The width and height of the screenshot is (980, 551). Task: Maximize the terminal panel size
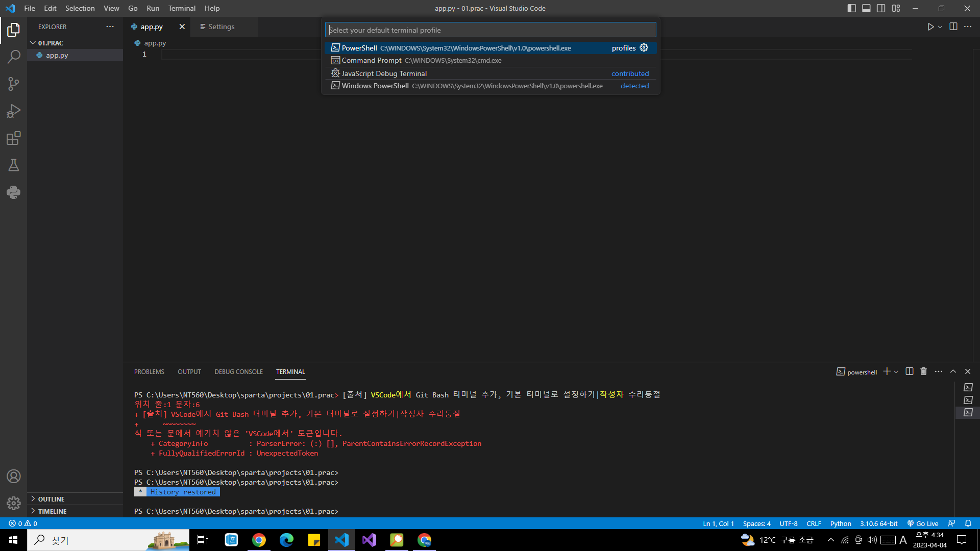[953, 371]
